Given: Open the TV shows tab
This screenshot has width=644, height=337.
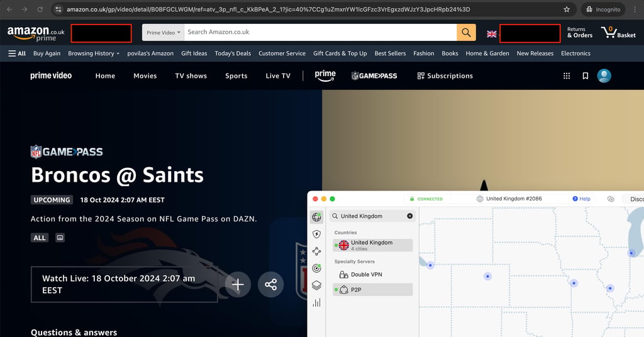Looking at the screenshot, I should click(x=191, y=75).
